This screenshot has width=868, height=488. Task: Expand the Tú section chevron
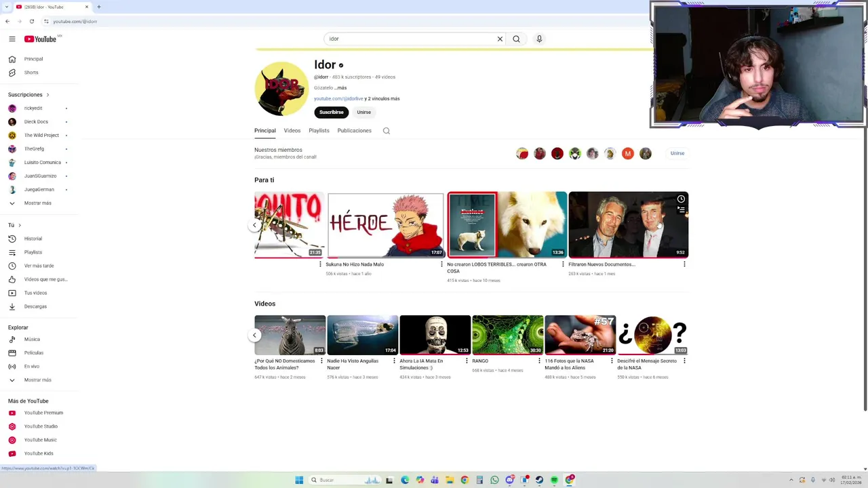pos(19,225)
